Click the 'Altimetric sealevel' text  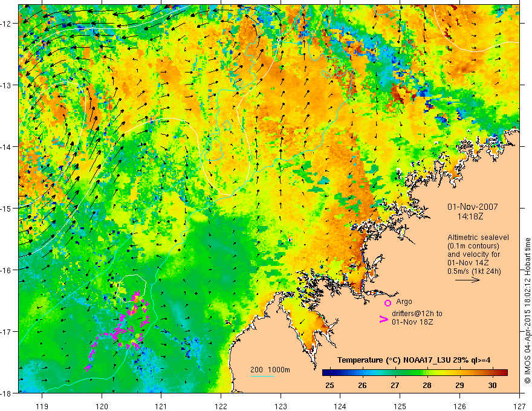coord(478,238)
